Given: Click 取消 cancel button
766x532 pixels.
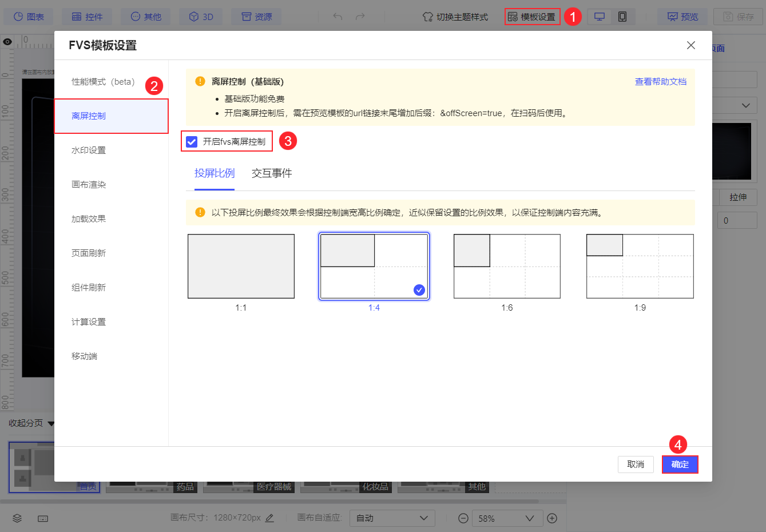Looking at the screenshot, I should [x=636, y=464].
